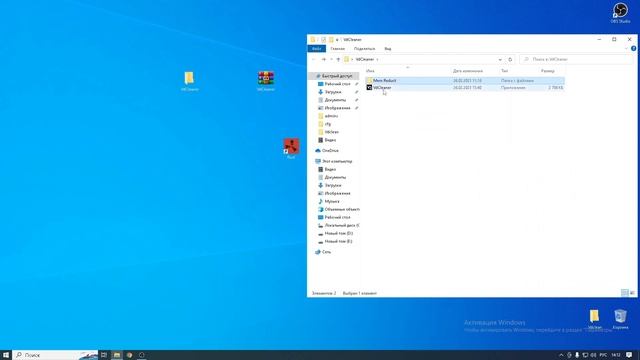
Task: Open Новый том (D:) in sidebar
Action: (338, 233)
